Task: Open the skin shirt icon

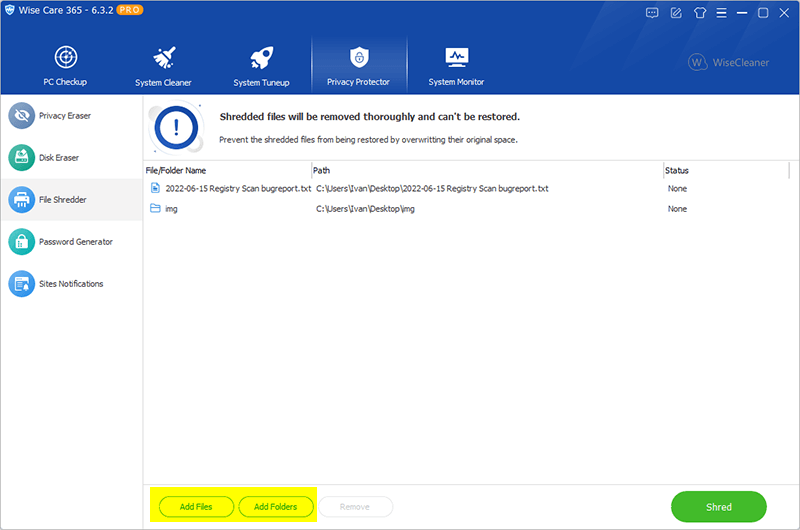Action: [x=699, y=13]
